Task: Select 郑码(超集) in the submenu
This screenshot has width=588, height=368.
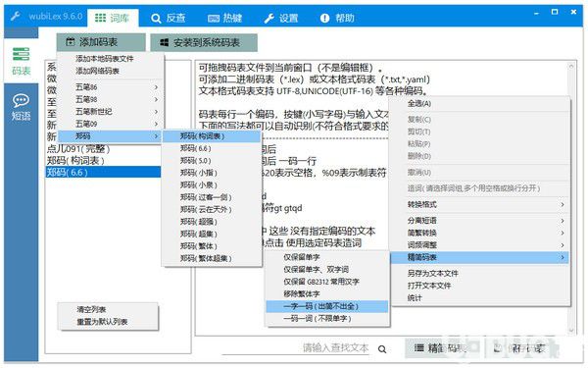Action: (212, 234)
